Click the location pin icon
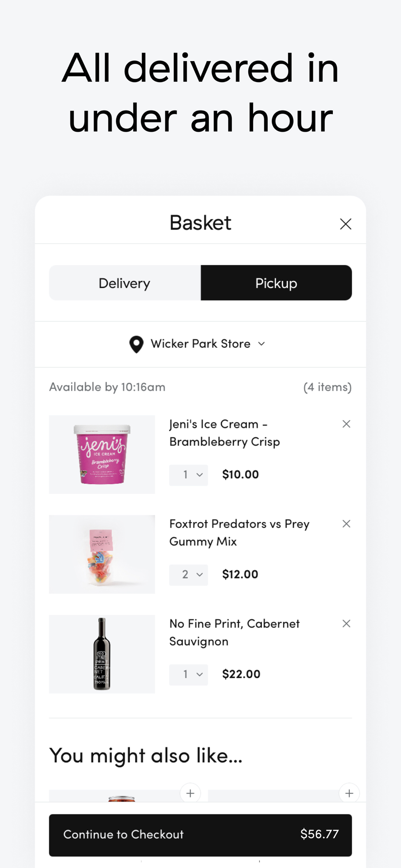The image size is (401, 868). (136, 344)
